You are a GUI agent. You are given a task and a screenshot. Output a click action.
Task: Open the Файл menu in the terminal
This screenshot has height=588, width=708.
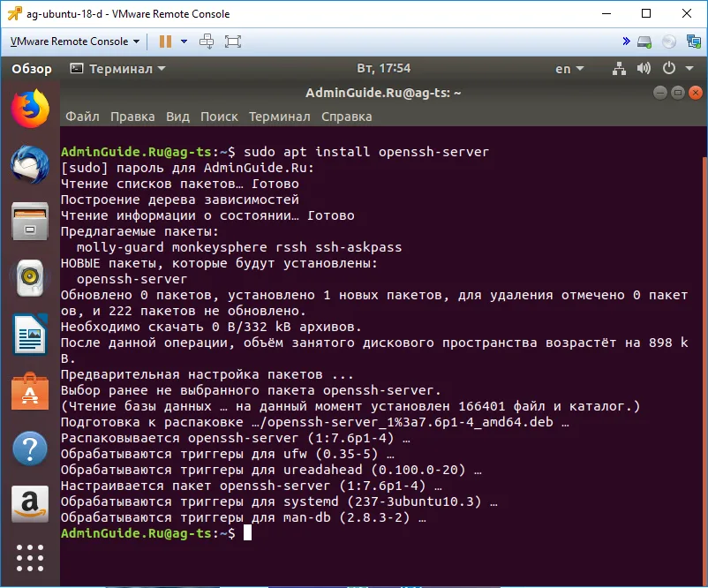click(x=82, y=117)
